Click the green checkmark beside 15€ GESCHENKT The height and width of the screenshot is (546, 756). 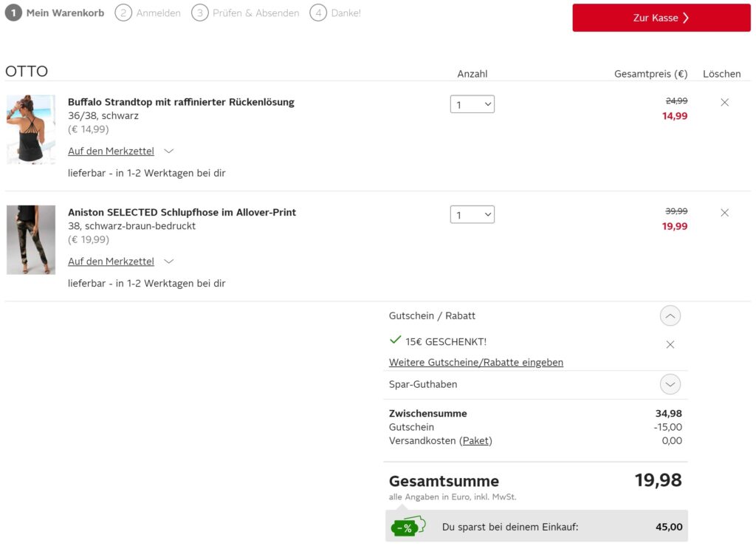(x=395, y=340)
